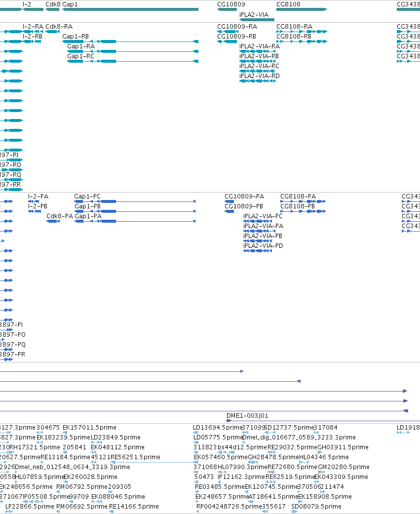Click transcript l-2-RA label
The image size is (420, 514).
pos(33,27)
